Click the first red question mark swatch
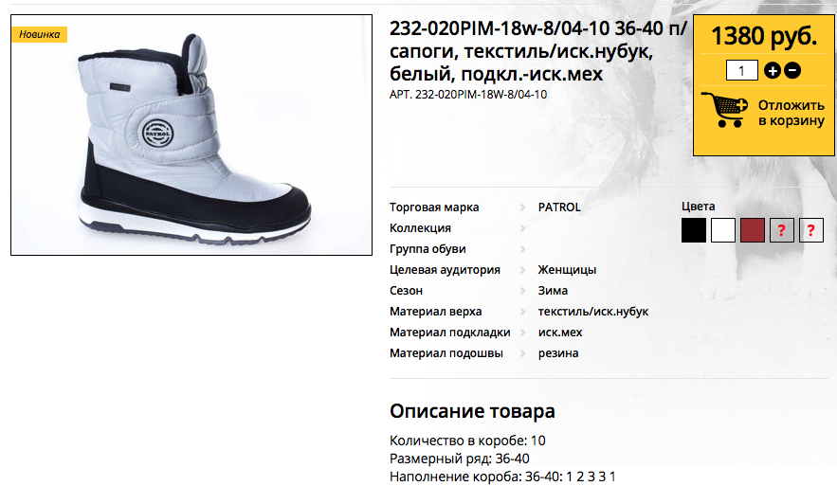 tap(781, 230)
